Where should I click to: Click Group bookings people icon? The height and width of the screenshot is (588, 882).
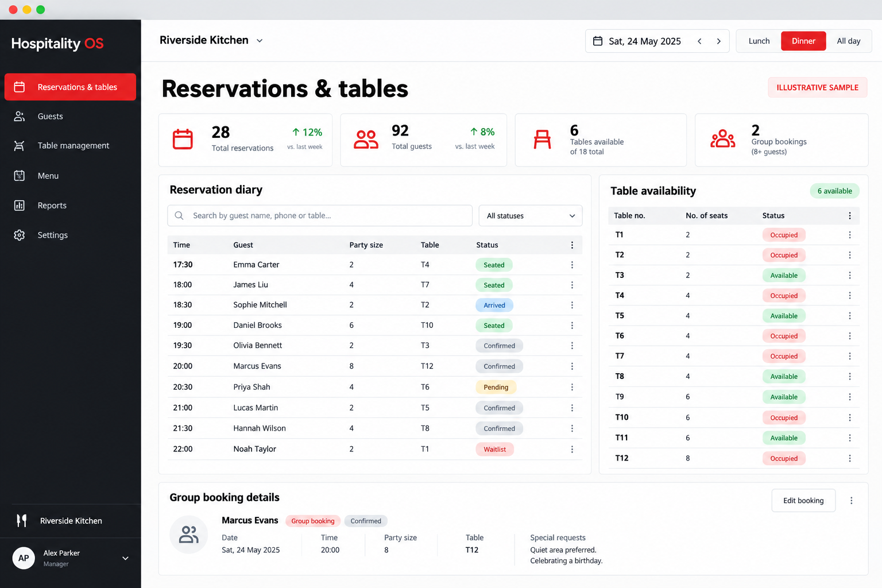[723, 139]
